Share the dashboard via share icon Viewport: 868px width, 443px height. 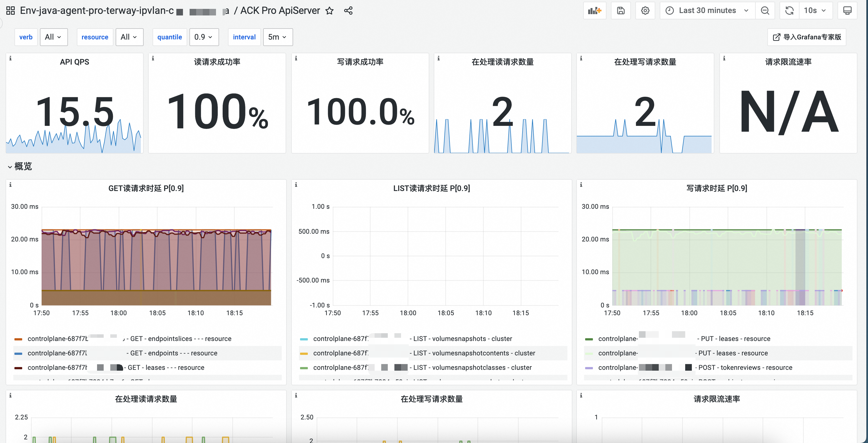point(348,11)
